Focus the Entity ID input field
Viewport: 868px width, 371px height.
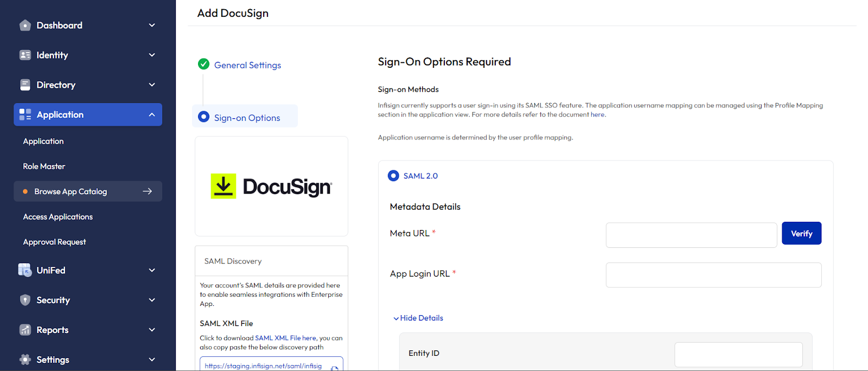point(738,355)
